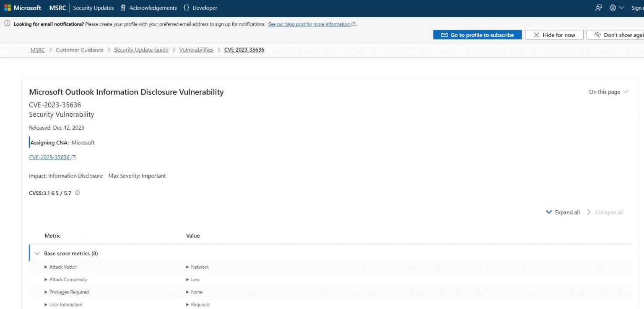Viewport: 644px width, 309px height.
Task: Click MSRC in the top navigation bar
Action: click(57, 8)
